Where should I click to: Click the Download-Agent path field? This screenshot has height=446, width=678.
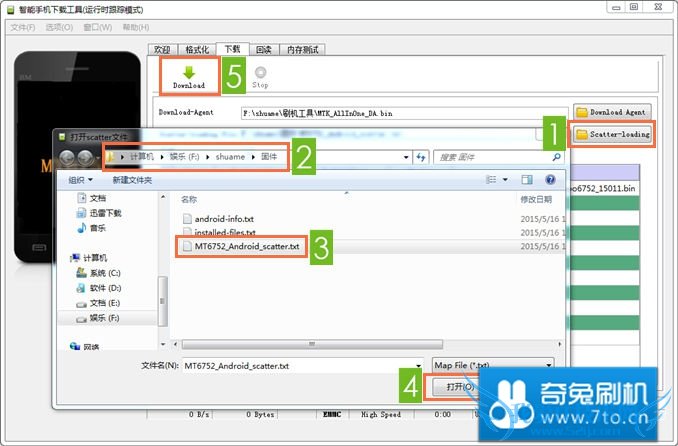(x=404, y=113)
